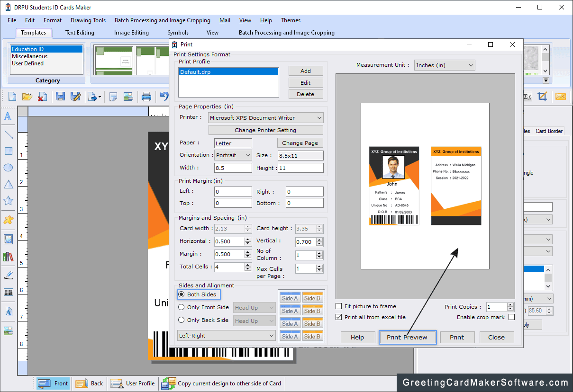Click the Back side button at bottom
This screenshot has width=573, height=392.
click(90, 383)
